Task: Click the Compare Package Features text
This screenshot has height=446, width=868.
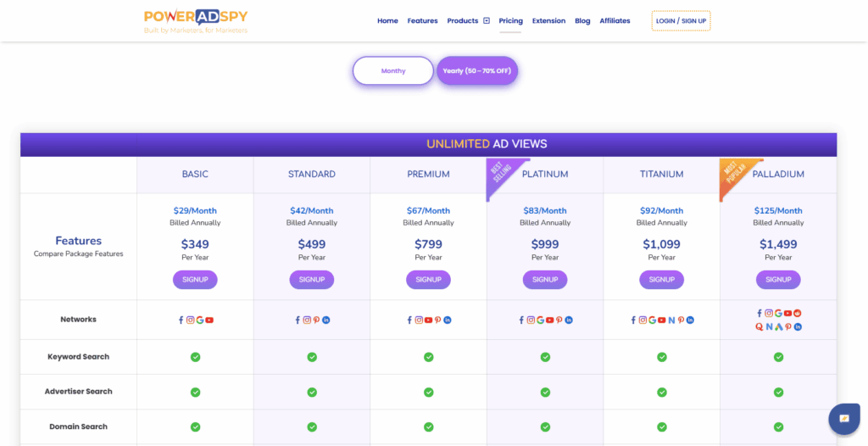Action: pos(78,254)
